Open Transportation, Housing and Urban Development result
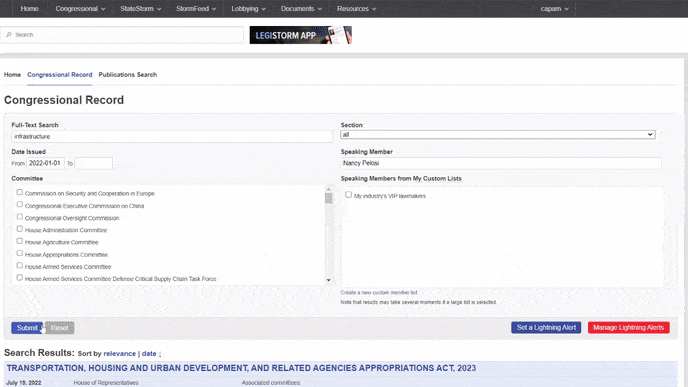 pyautogui.click(x=241, y=368)
